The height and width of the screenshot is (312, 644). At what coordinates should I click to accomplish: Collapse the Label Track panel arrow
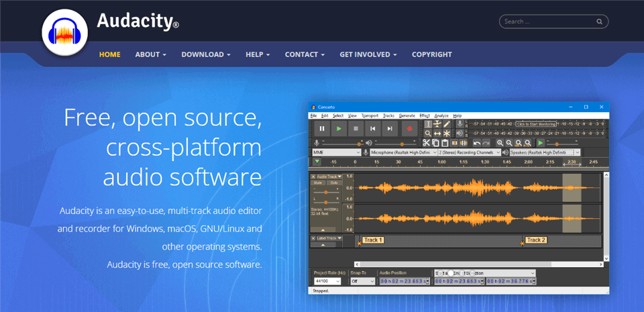click(323, 245)
